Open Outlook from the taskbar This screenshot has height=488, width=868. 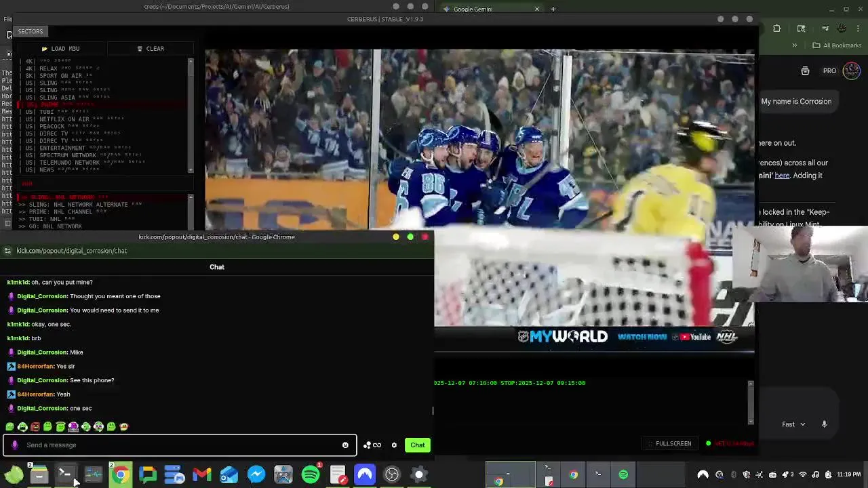coord(229,474)
